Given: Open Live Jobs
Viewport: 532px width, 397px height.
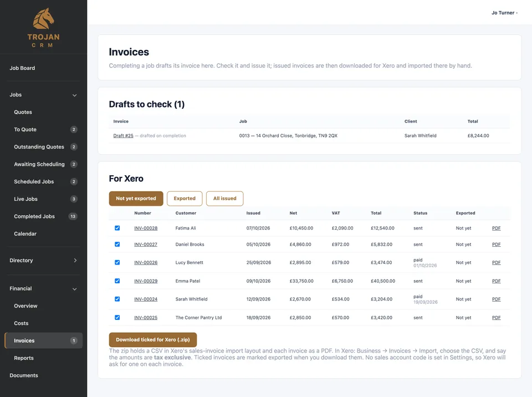Looking at the screenshot, I should click(x=26, y=199).
